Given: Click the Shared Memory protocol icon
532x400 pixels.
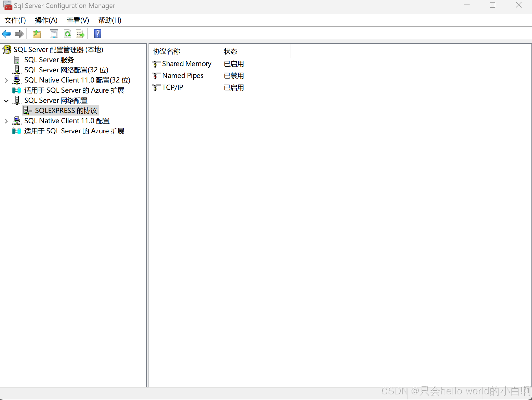Looking at the screenshot, I should [156, 64].
